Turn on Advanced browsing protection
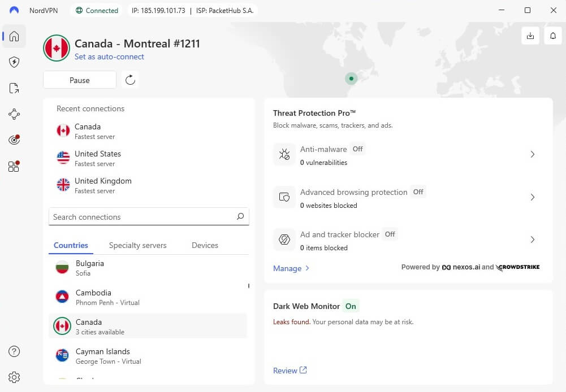Screen dimensions: 566x392 pyautogui.click(x=418, y=192)
